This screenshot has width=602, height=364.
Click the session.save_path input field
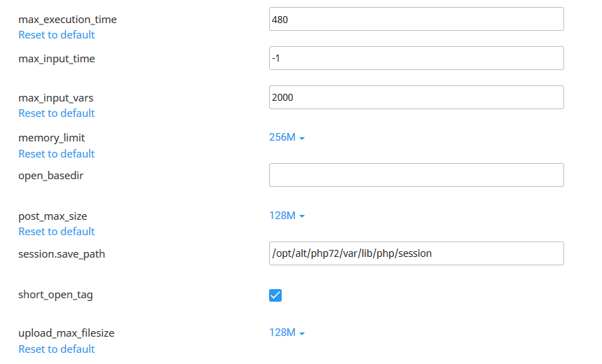pos(416,253)
